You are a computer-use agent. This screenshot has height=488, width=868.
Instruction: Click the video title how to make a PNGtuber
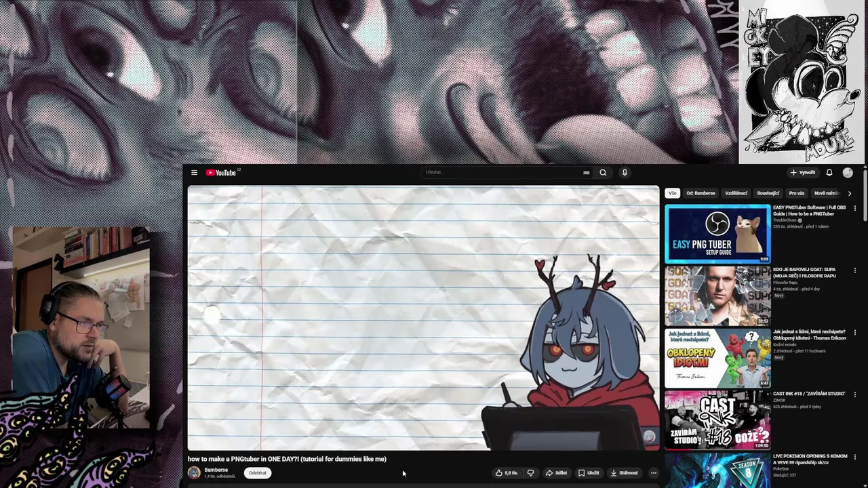click(x=287, y=459)
